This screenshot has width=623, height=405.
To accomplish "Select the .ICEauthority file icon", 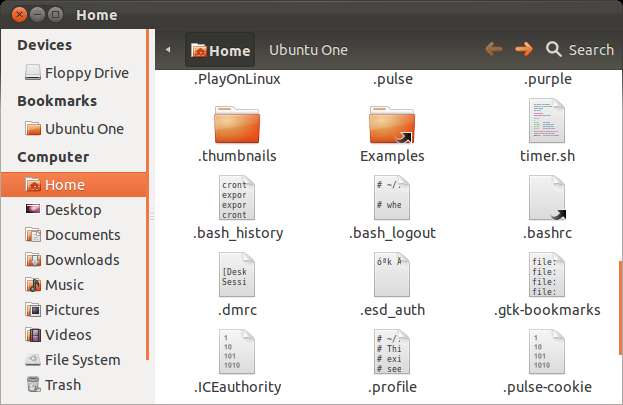I will coord(237,352).
